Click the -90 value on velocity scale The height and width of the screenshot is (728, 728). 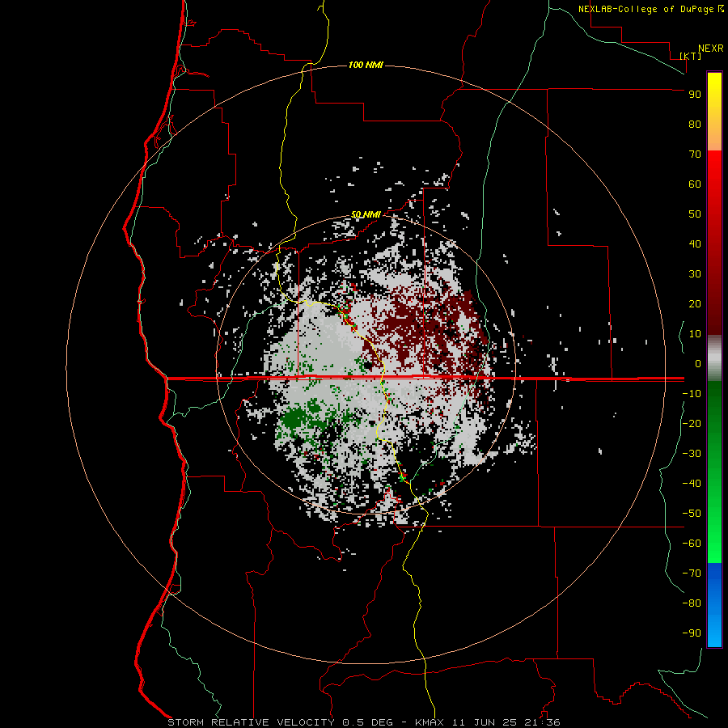pyautogui.click(x=692, y=633)
